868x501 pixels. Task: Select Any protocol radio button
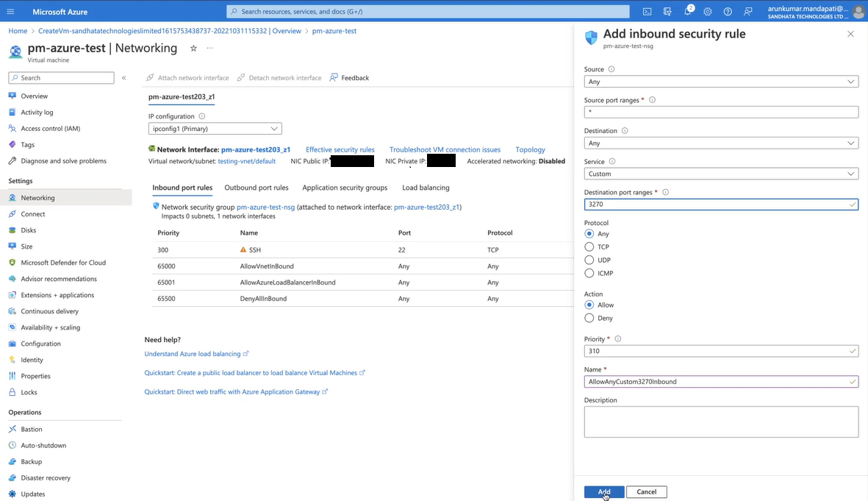(589, 234)
